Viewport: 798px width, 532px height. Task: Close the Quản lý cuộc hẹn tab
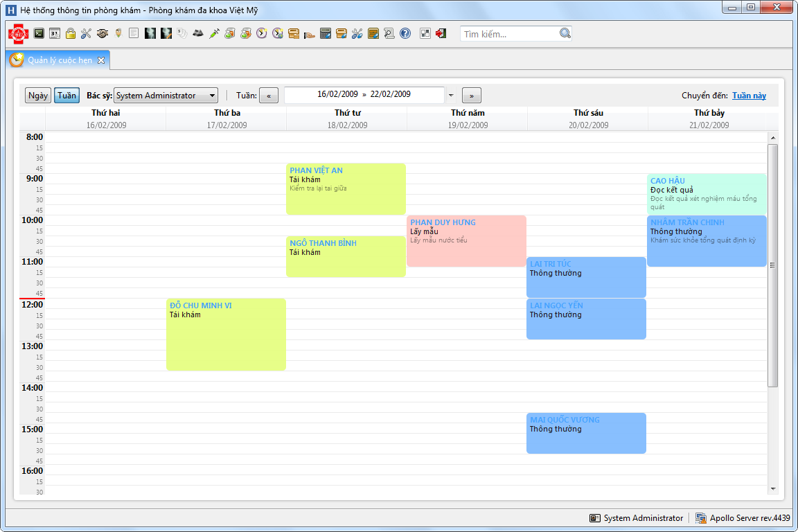[101, 60]
